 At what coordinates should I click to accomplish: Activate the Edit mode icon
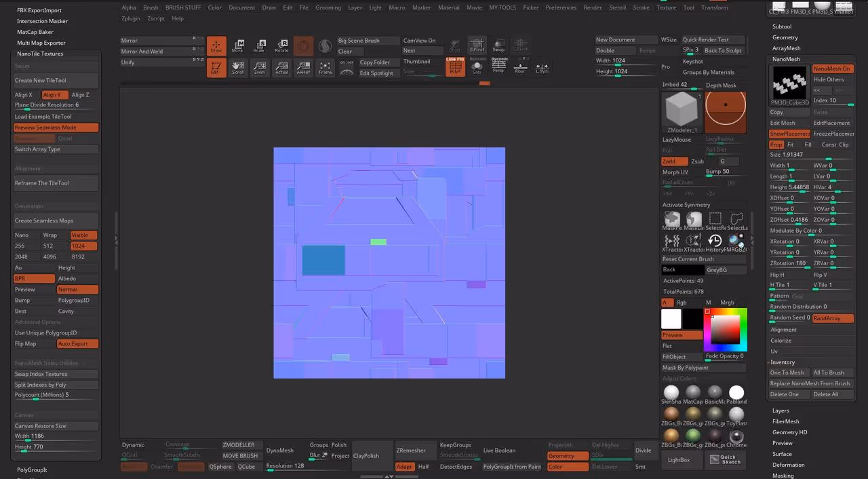point(216,67)
